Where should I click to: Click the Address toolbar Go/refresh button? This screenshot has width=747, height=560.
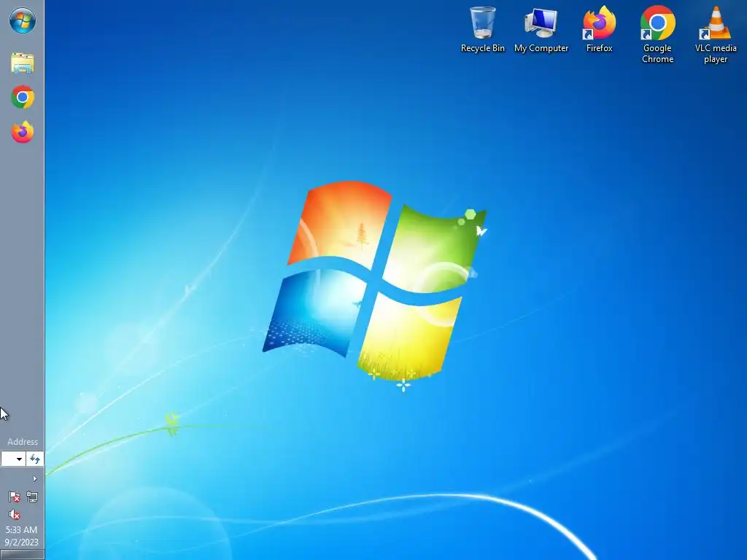point(35,459)
